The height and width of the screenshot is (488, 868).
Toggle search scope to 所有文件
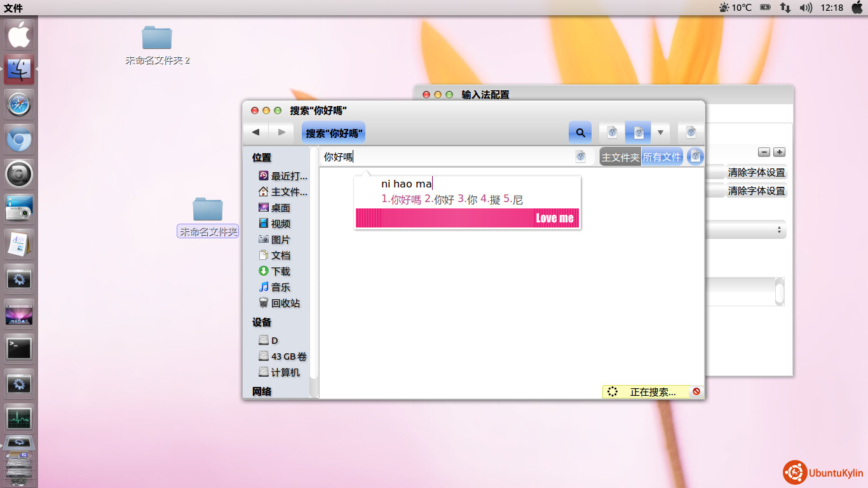661,157
